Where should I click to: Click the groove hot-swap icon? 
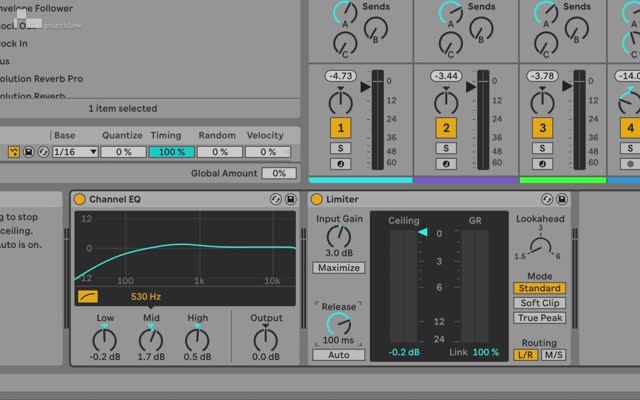43,152
